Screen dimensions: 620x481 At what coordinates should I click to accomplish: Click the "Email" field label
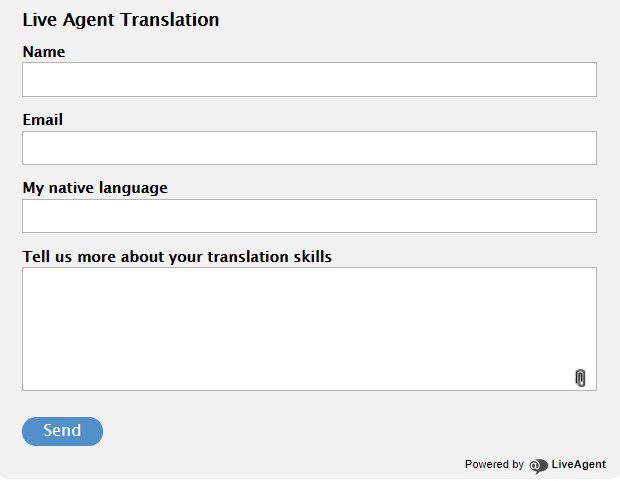[43, 120]
